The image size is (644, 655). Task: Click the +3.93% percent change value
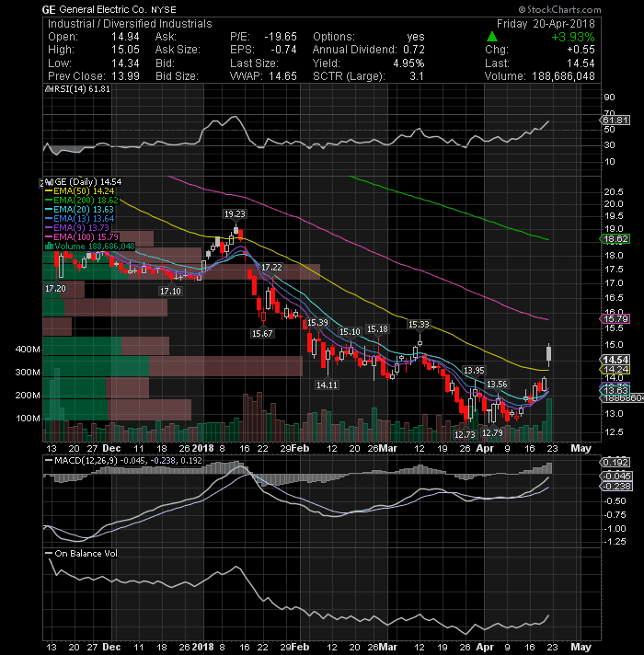(573, 37)
